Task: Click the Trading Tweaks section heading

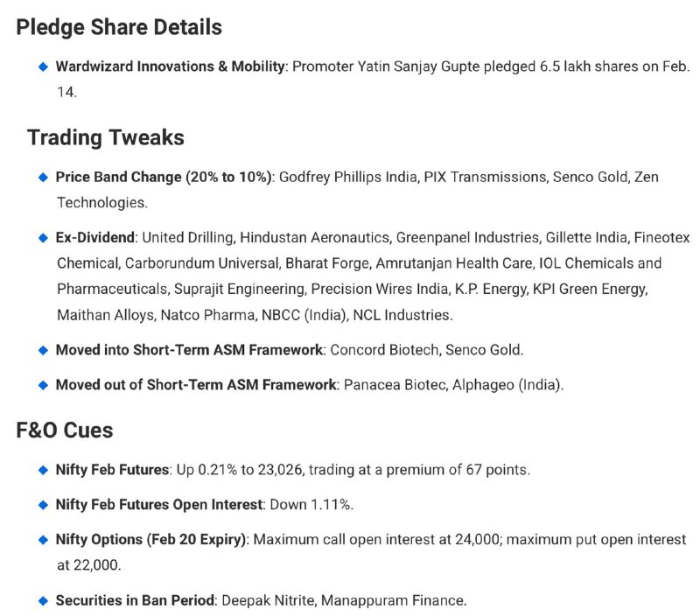Action: point(106,137)
